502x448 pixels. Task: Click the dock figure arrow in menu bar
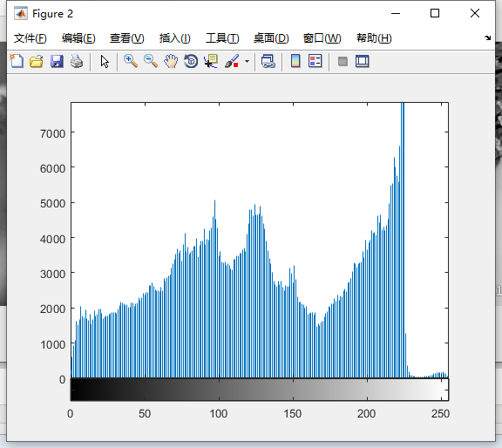tap(487, 37)
